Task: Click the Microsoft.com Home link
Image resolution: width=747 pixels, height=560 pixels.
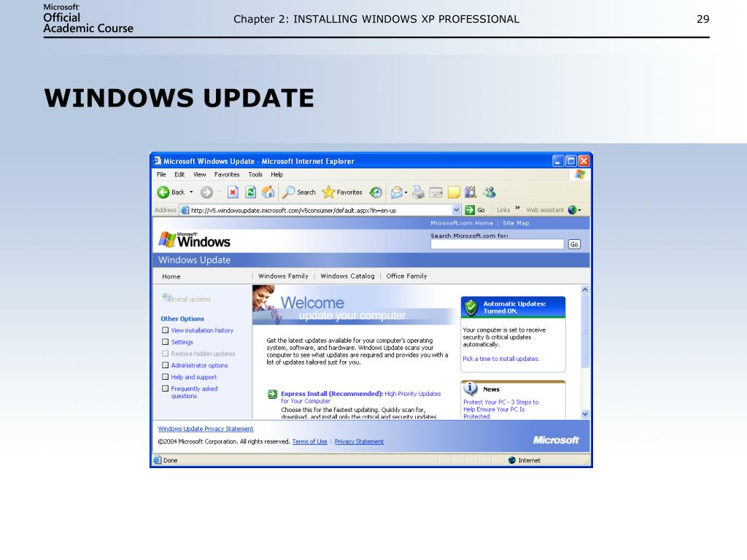Action: (x=462, y=223)
